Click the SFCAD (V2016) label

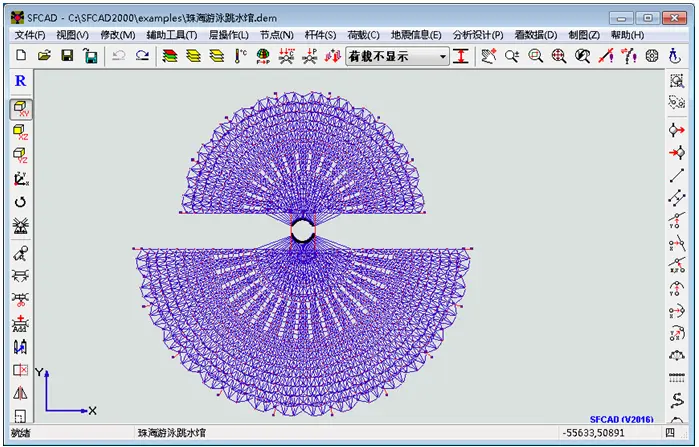621,419
